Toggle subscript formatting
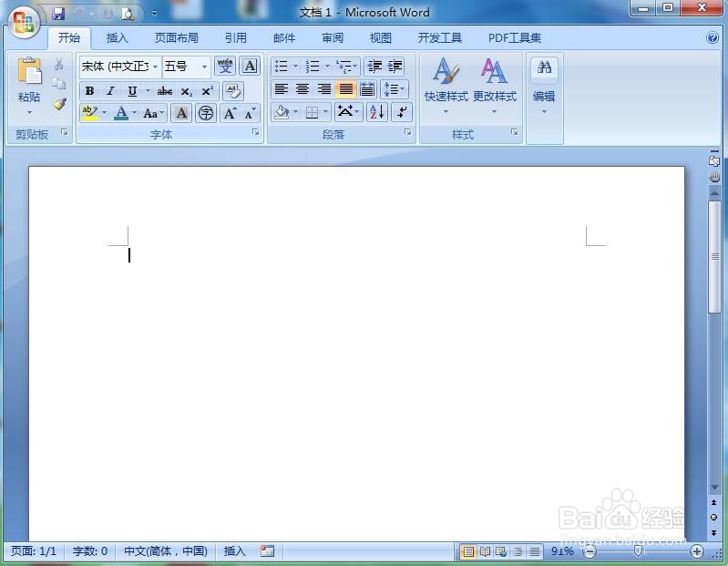Image resolution: width=728 pixels, height=566 pixels. pyautogui.click(x=186, y=91)
